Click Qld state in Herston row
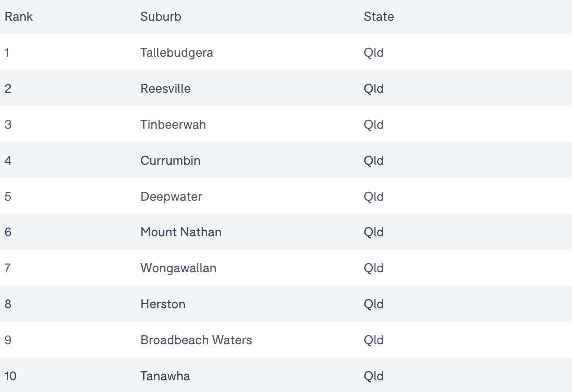The image size is (572, 392). (x=373, y=304)
